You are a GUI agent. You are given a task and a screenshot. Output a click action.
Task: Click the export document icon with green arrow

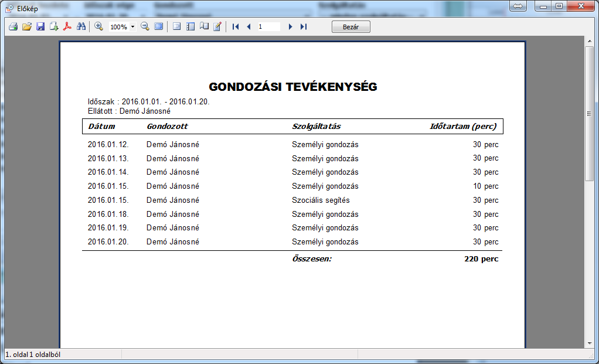point(54,27)
